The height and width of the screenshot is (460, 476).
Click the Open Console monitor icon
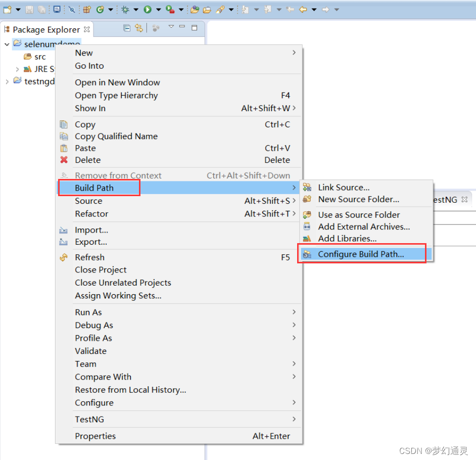(57, 10)
